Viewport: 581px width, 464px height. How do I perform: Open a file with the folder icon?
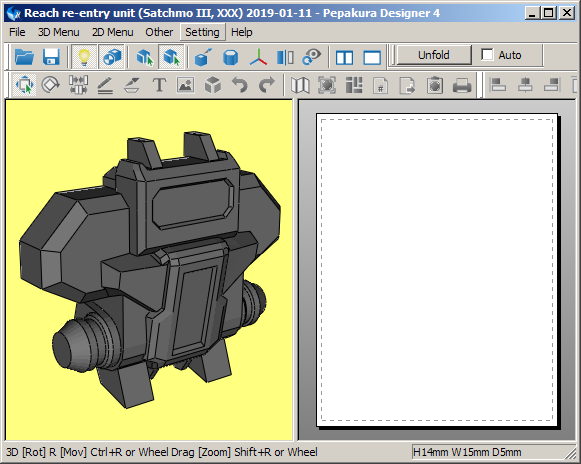tap(24, 57)
